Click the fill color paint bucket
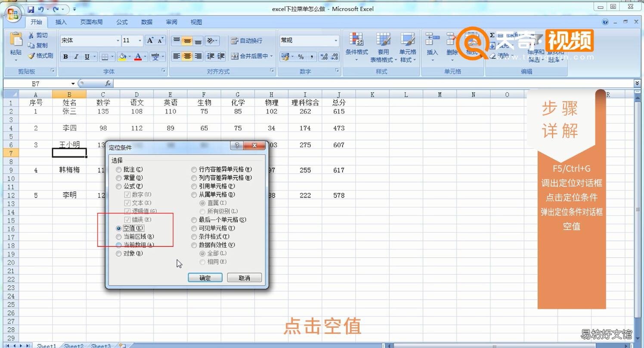The width and height of the screenshot is (644, 348). 123,56
